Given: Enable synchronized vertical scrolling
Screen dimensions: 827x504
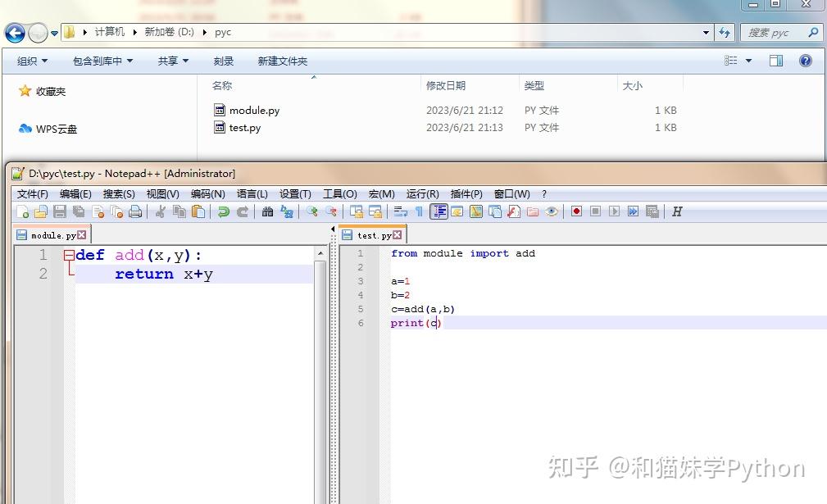Looking at the screenshot, I should [x=358, y=211].
